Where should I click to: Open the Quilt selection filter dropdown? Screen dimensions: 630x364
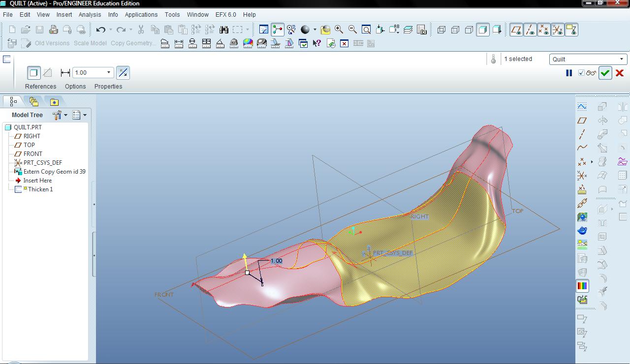tap(588, 59)
